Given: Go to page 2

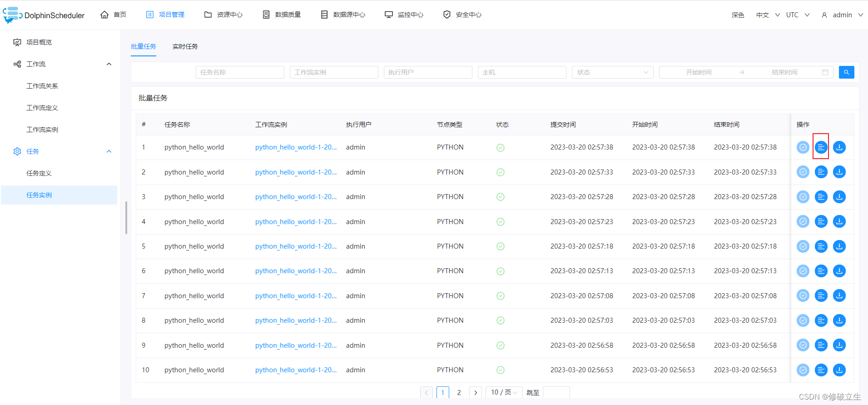Looking at the screenshot, I should [459, 392].
